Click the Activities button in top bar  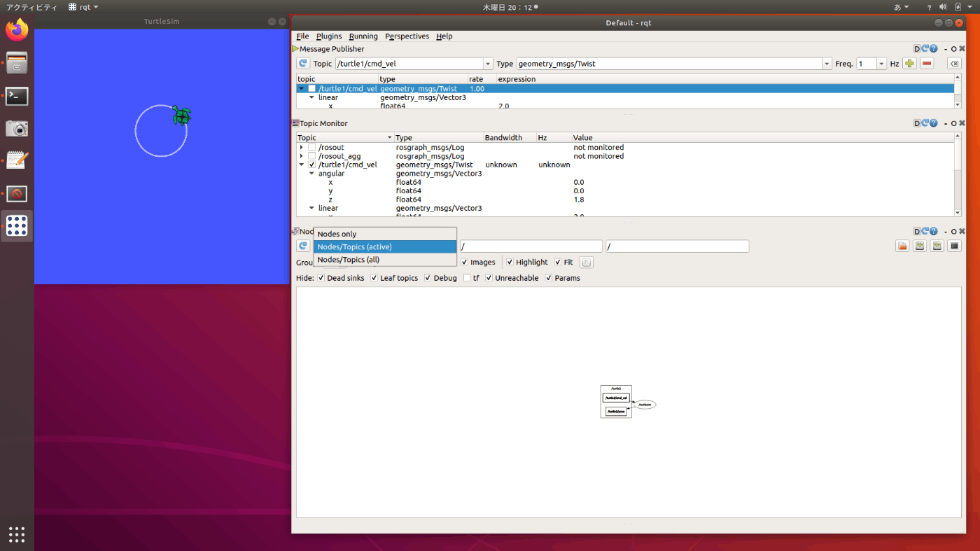coord(31,7)
